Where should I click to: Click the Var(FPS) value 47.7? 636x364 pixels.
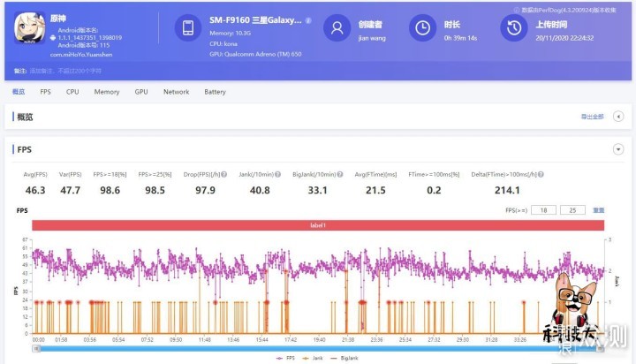tap(70, 190)
